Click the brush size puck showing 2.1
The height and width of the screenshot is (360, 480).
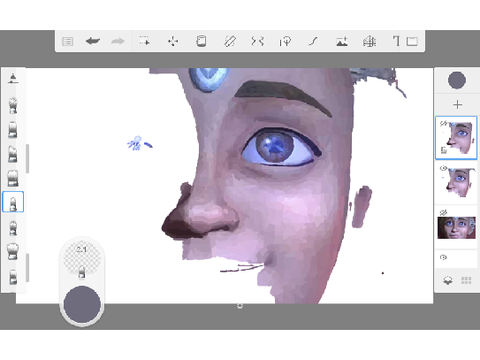pyautogui.click(x=82, y=258)
